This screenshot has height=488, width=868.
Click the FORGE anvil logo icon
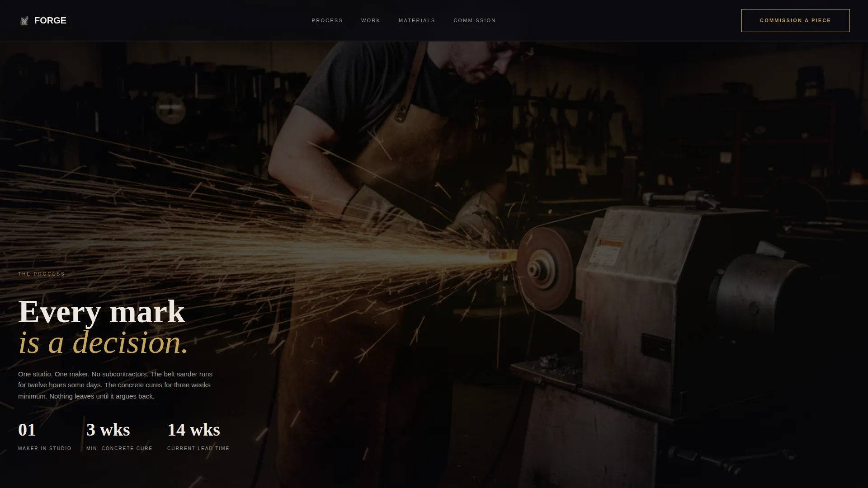click(24, 21)
